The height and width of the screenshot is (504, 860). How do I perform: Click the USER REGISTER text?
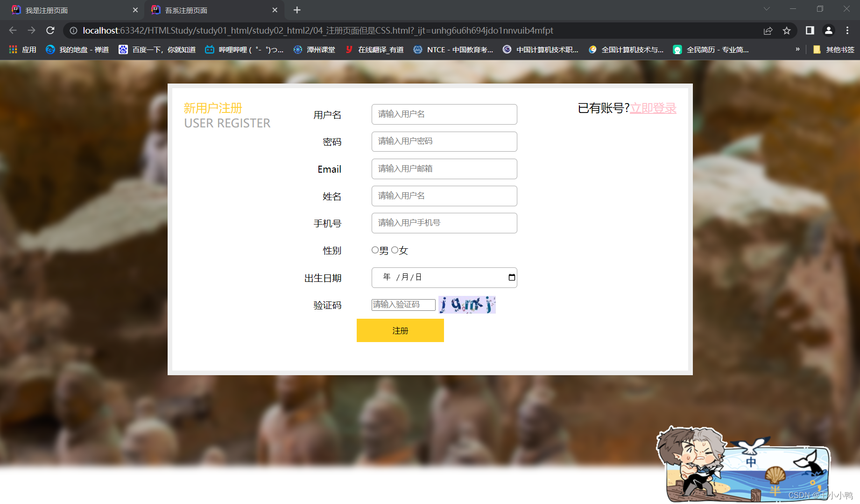click(227, 123)
